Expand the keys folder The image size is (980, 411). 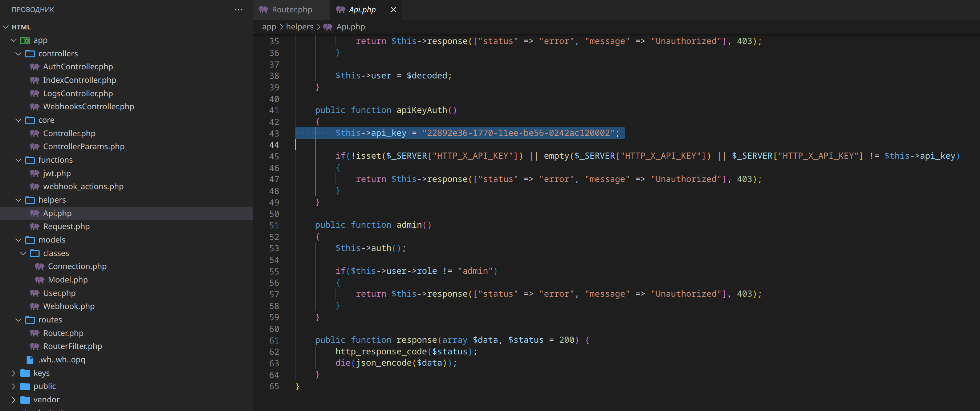(14, 373)
